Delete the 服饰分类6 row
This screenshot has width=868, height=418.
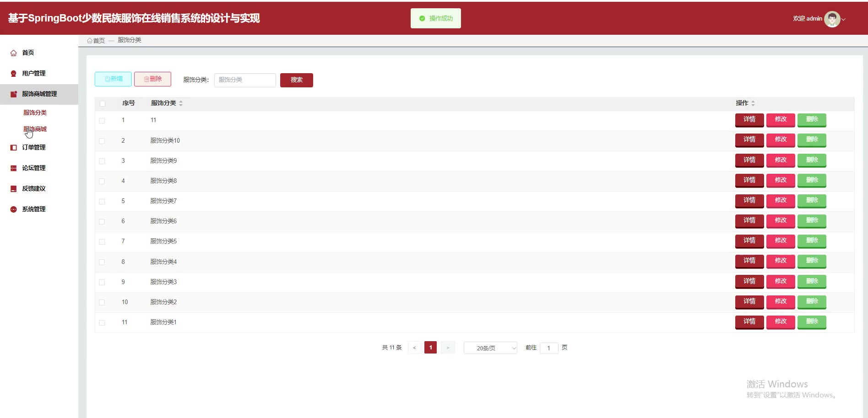tap(812, 220)
